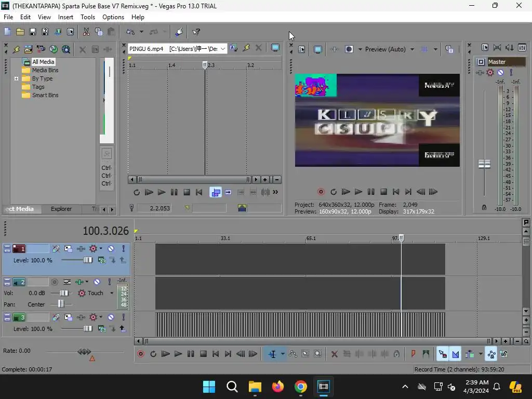
Task: Switch to the Explorer tab
Action: [61, 209]
